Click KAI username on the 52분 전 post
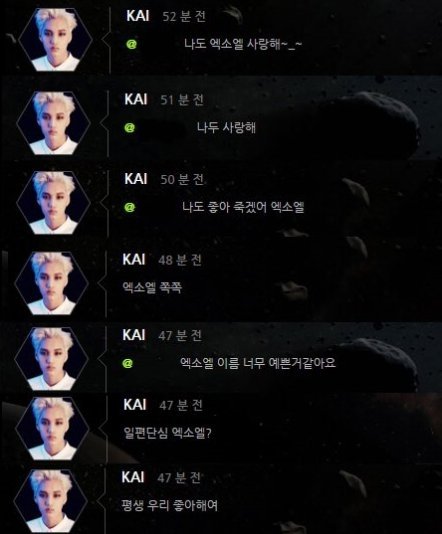The height and width of the screenshot is (534, 442). pos(138,16)
